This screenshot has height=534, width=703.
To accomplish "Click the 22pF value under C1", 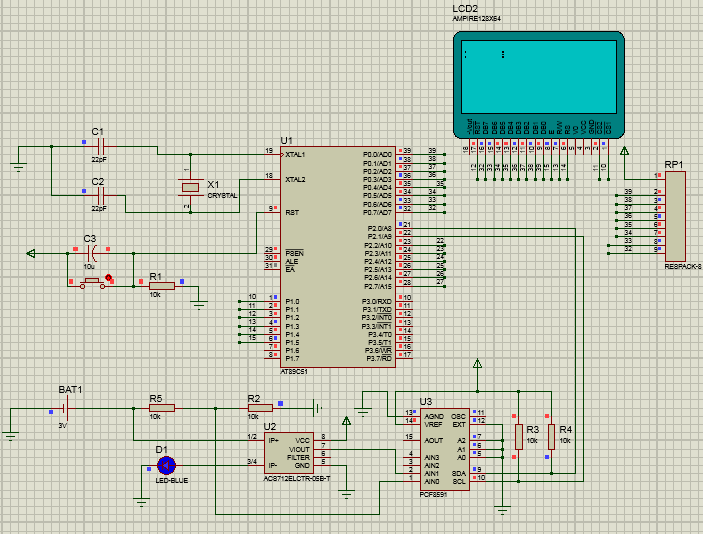I will tap(99, 160).
